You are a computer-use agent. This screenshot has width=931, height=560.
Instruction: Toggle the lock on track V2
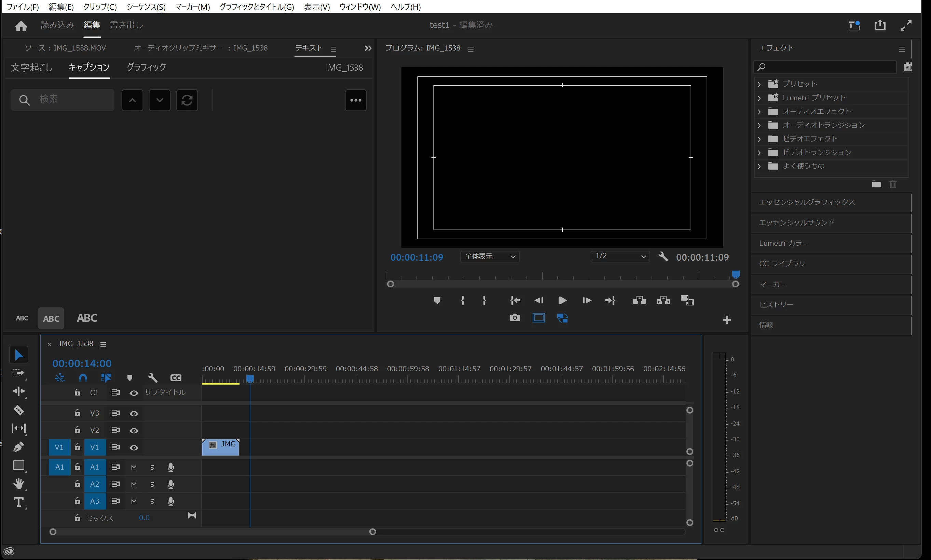pyautogui.click(x=78, y=430)
